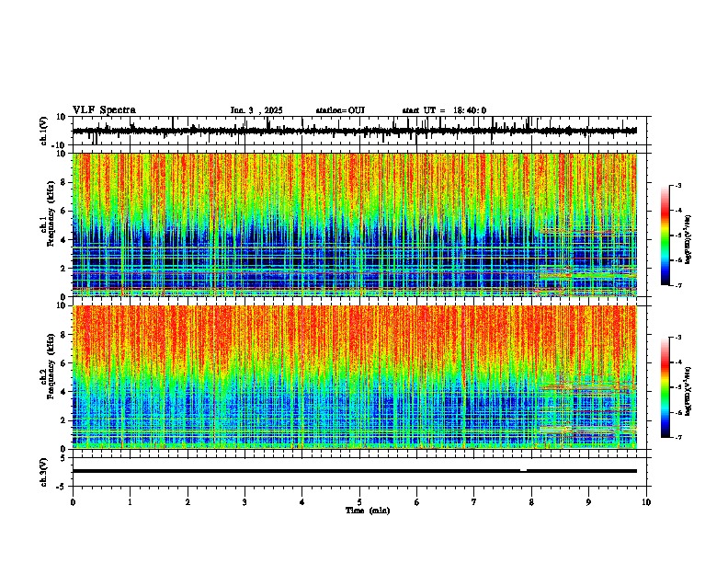Click the time axis tick label "4"
Screen dimensions: 728x563
(x=302, y=502)
